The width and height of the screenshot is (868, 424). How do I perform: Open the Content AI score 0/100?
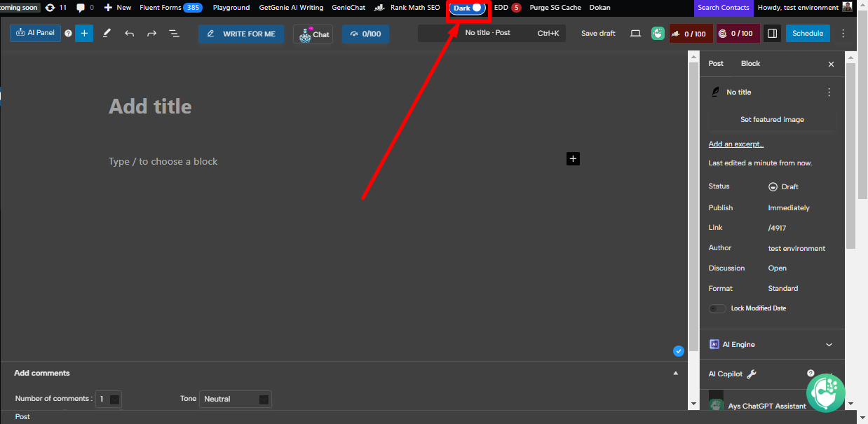738,33
